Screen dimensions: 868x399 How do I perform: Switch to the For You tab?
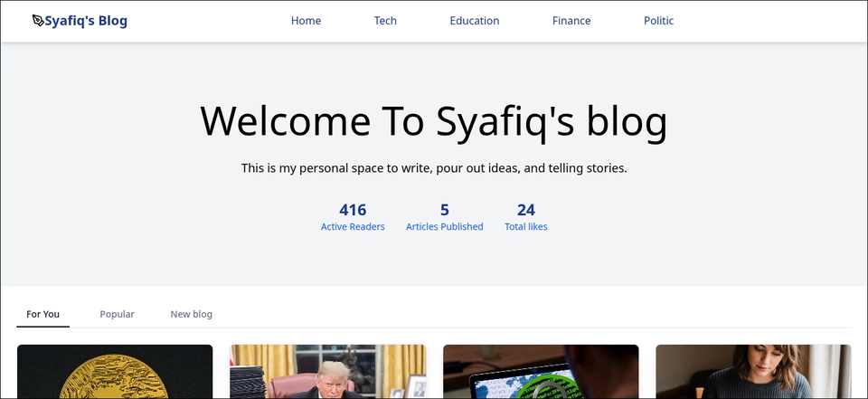(42, 314)
